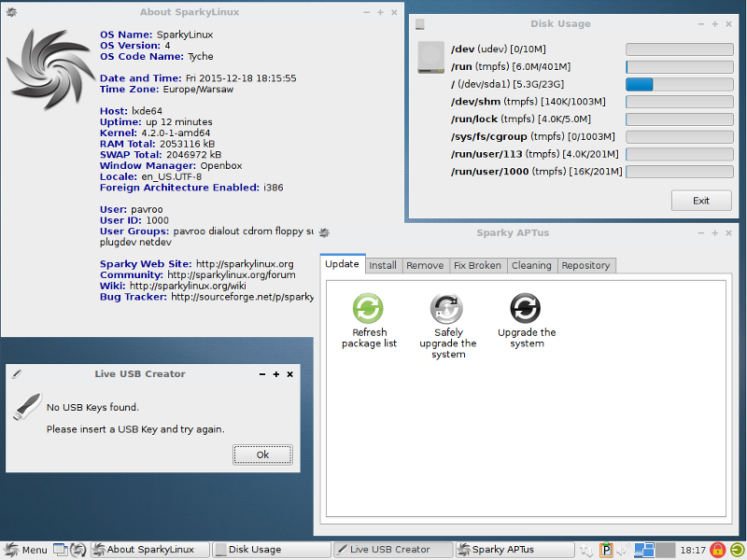Click the Sparky swirl logo in About window
This screenshot has width=747, height=560.
pyautogui.click(x=51, y=69)
